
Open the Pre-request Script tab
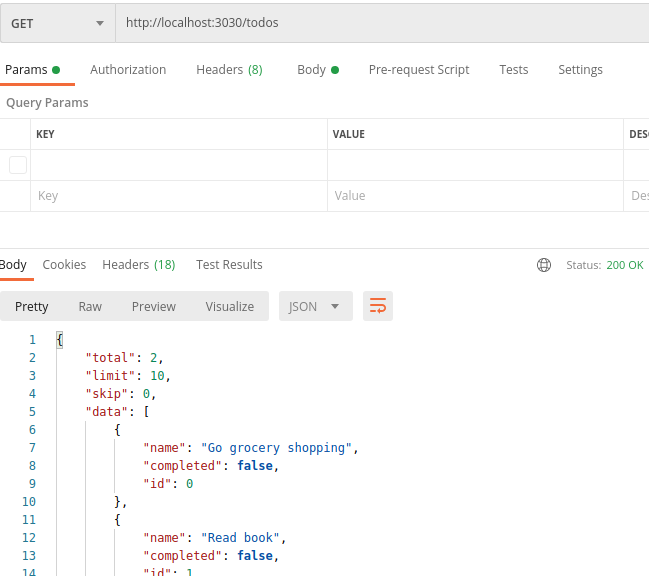point(419,70)
